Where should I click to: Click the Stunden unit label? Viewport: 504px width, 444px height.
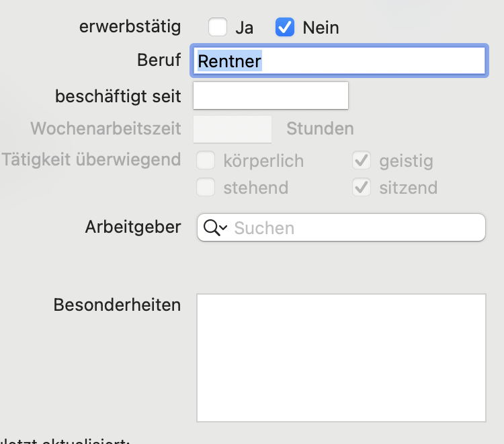(x=320, y=128)
